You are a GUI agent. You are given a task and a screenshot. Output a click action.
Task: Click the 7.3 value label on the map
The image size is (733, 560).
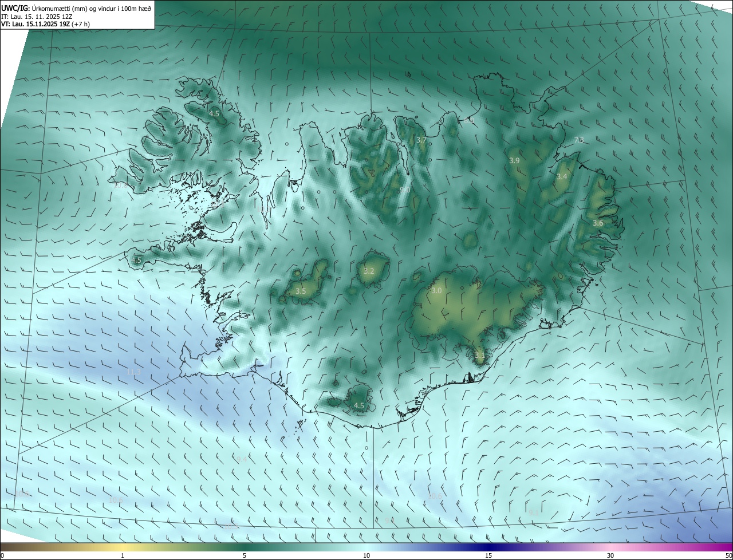tap(579, 140)
